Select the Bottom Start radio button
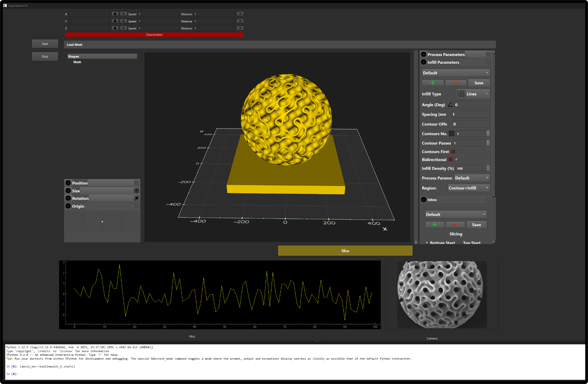Screen dimensions: 588x384 427,243
